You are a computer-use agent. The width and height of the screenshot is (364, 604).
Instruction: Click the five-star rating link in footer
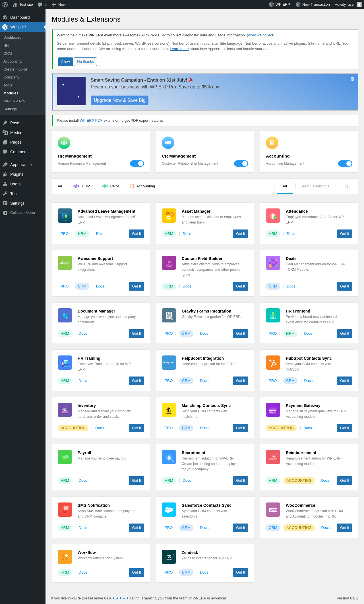[121, 598]
